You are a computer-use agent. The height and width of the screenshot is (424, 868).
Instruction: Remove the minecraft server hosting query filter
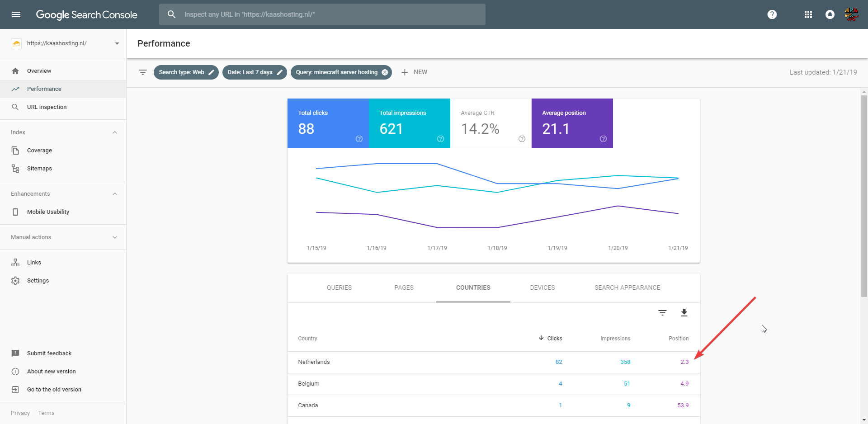point(385,72)
